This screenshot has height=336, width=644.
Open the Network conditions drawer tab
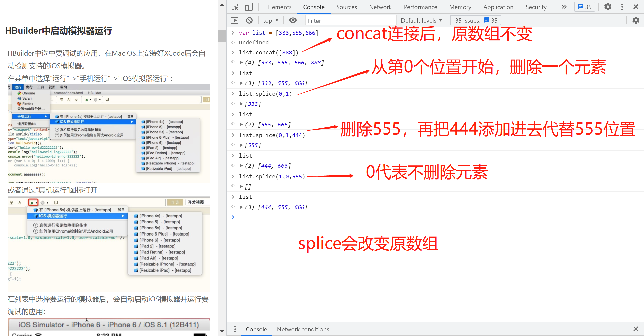(x=303, y=329)
